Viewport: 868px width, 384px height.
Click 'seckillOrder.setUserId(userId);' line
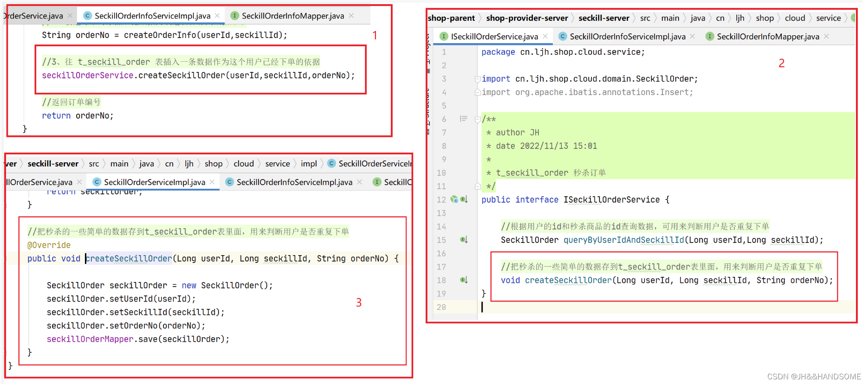tap(121, 299)
